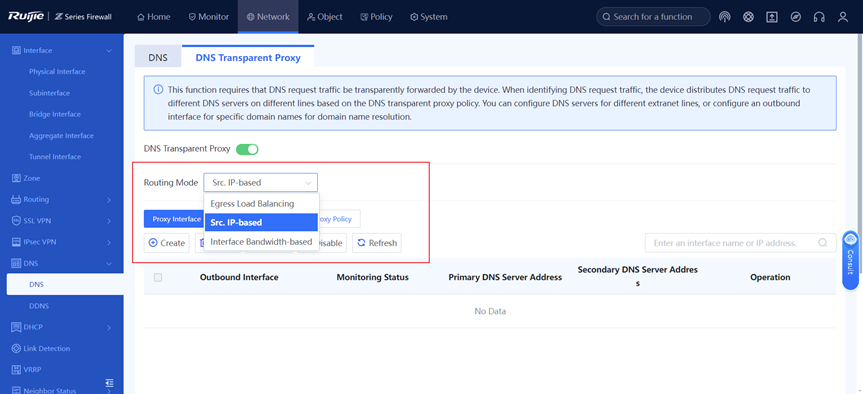Open the compass navigation icon in header
This screenshot has width=863, height=394.
tap(795, 17)
